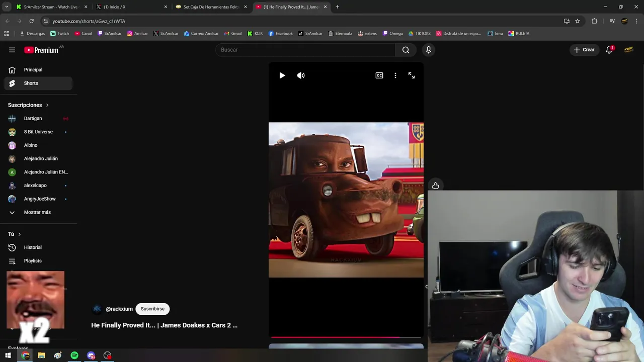The width and height of the screenshot is (644, 362).
Task: Enter fullscreen mode for the Short
Action: coord(412,75)
